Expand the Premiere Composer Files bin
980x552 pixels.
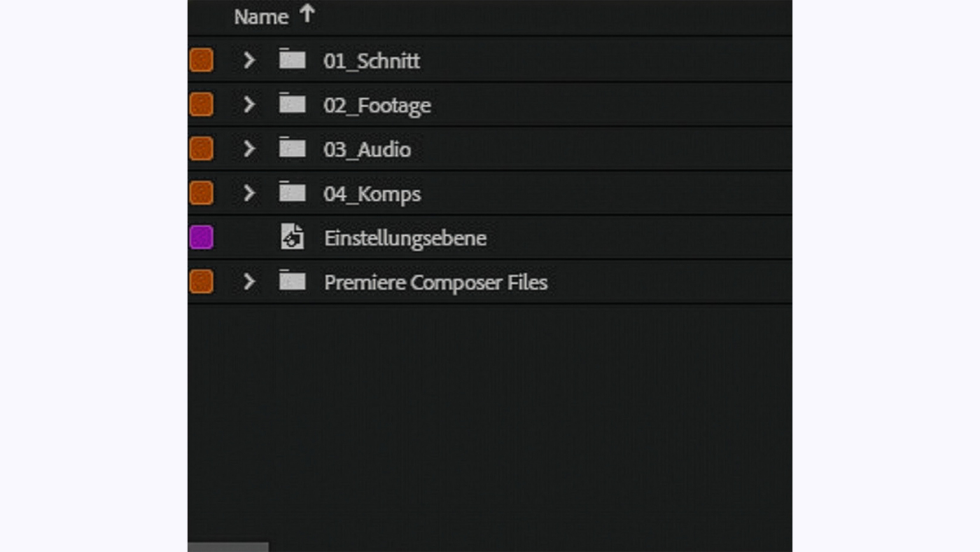tap(249, 282)
